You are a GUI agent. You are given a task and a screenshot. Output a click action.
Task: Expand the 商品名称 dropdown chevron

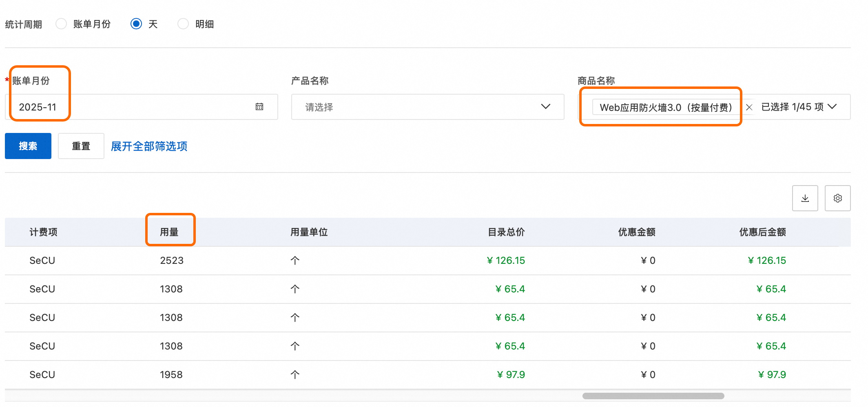pyautogui.click(x=833, y=107)
